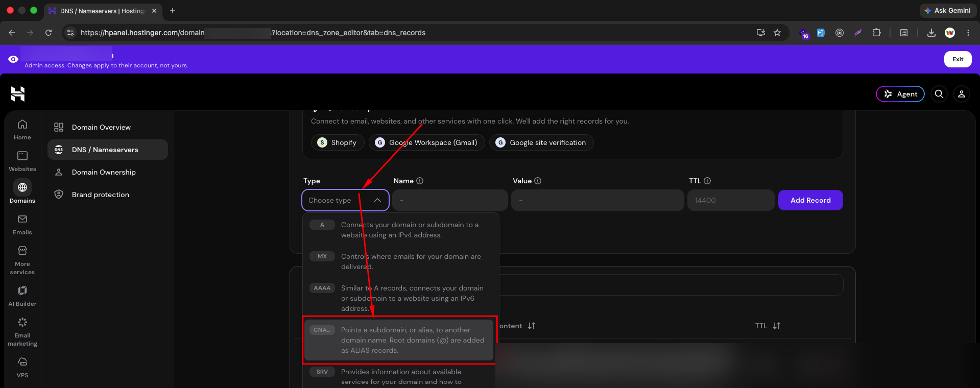Open the browser Extensions puzzle icon

coord(876,33)
